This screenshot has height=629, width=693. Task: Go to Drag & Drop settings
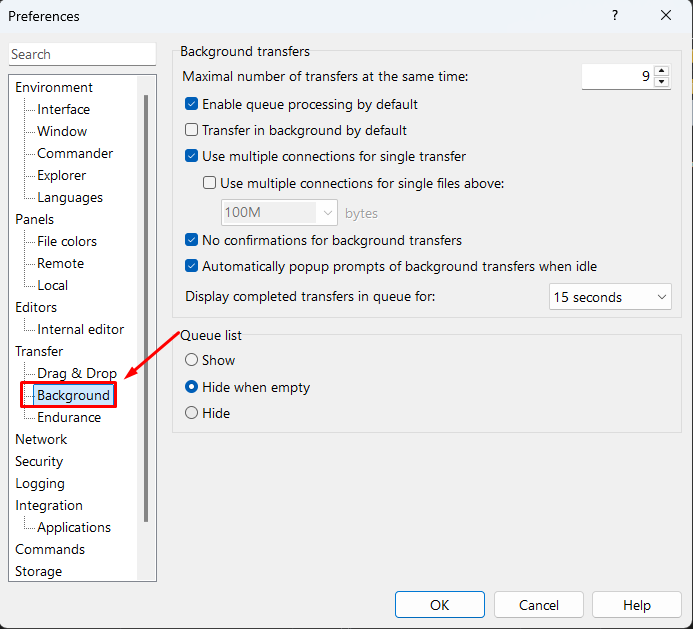[x=77, y=373]
